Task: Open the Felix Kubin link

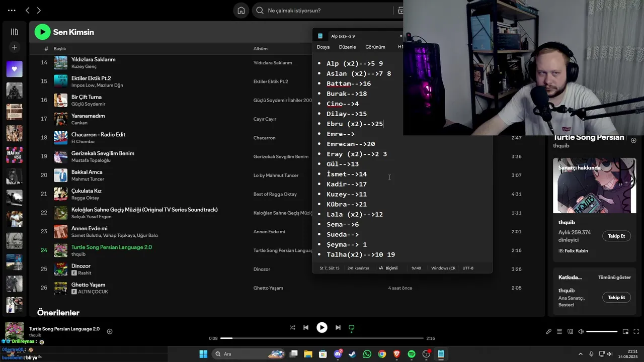Action: (x=576, y=251)
